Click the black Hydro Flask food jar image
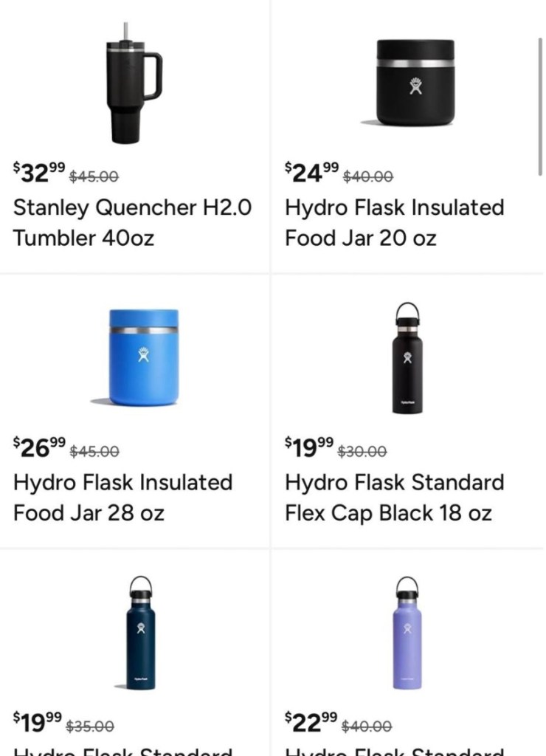 pos(415,82)
